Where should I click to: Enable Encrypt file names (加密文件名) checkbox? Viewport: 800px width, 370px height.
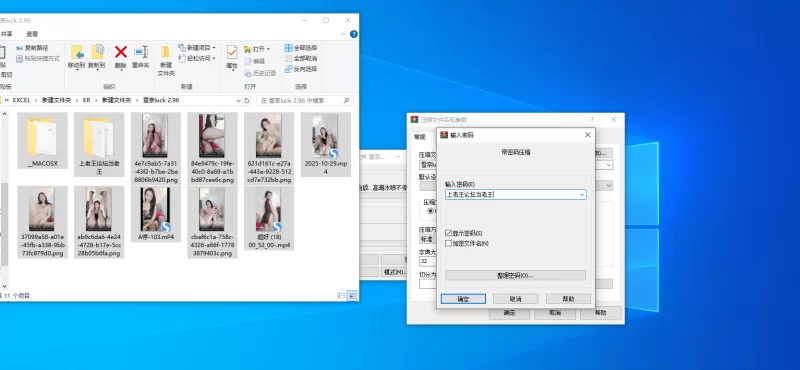pyautogui.click(x=448, y=243)
